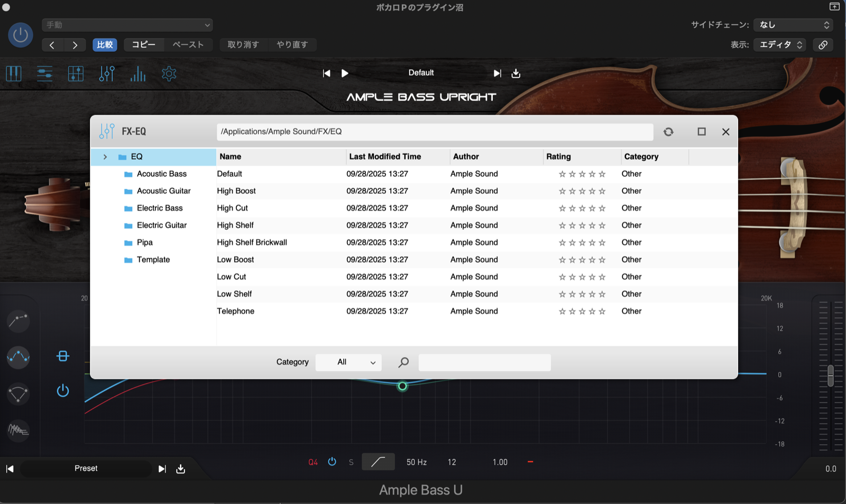Select the triangle-shaped FX module icon
846x504 pixels.
click(x=18, y=394)
